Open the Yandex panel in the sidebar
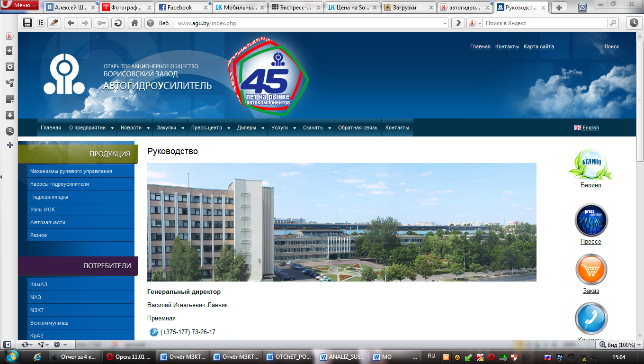Image resolution: width=644 pixels, height=364 pixels. (9, 36)
